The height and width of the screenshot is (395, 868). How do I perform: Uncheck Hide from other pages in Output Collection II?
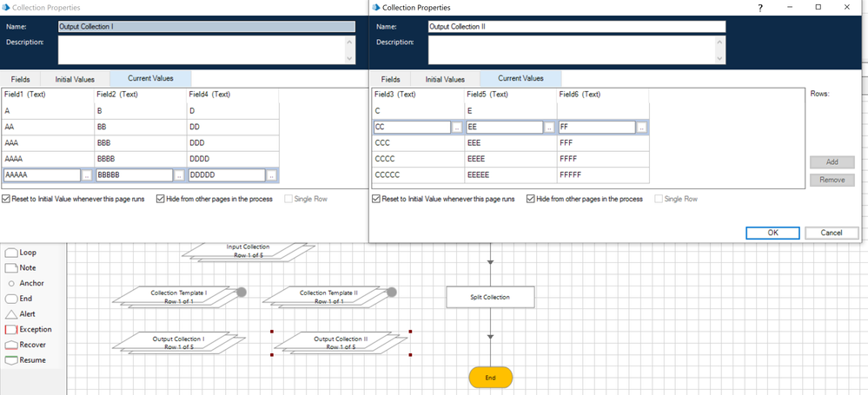click(531, 199)
